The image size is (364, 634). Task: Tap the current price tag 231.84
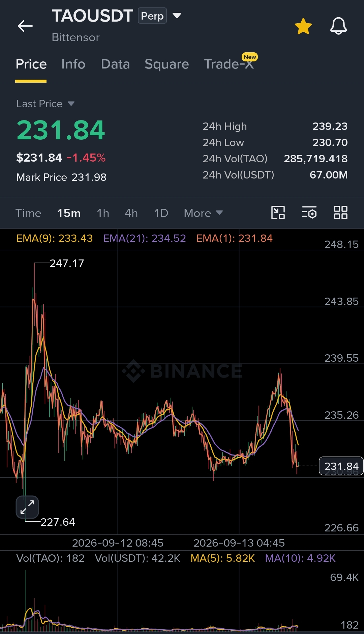click(x=341, y=466)
